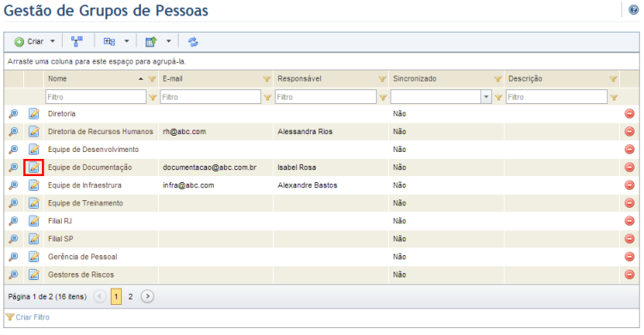Image resolution: width=644 pixels, height=335 pixels.
Task: Open the Criar Filtro link
Action: (x=33, y=317)
